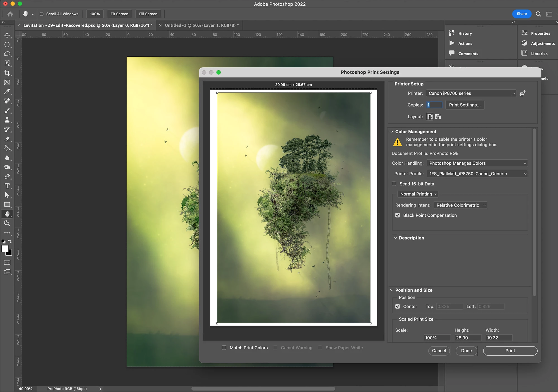The image size is (558, 392).
Task: Select the Lasso tool
Action: (x=7, y=54)
